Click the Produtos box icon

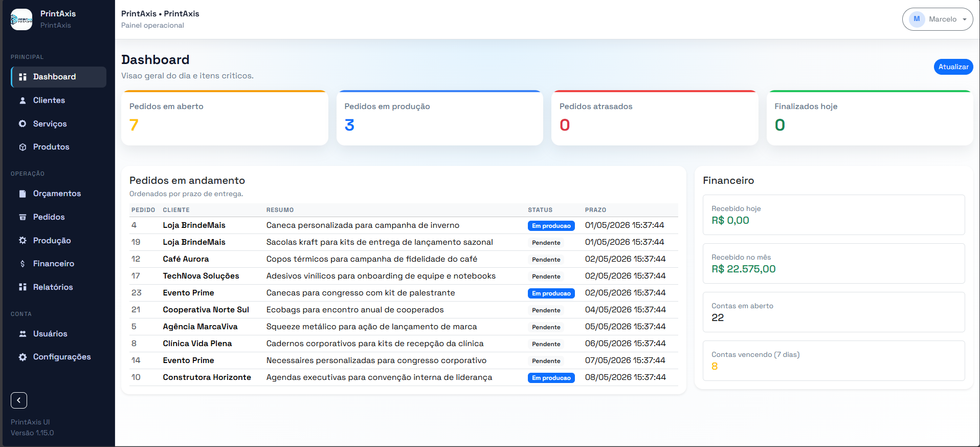coord(23,147)
